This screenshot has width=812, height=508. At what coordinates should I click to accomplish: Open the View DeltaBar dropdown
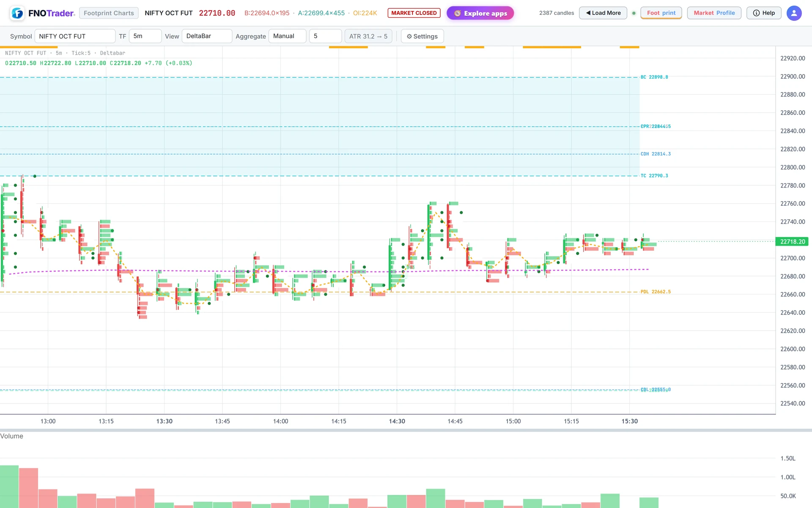pyautogui.click(x=207, y=36)
